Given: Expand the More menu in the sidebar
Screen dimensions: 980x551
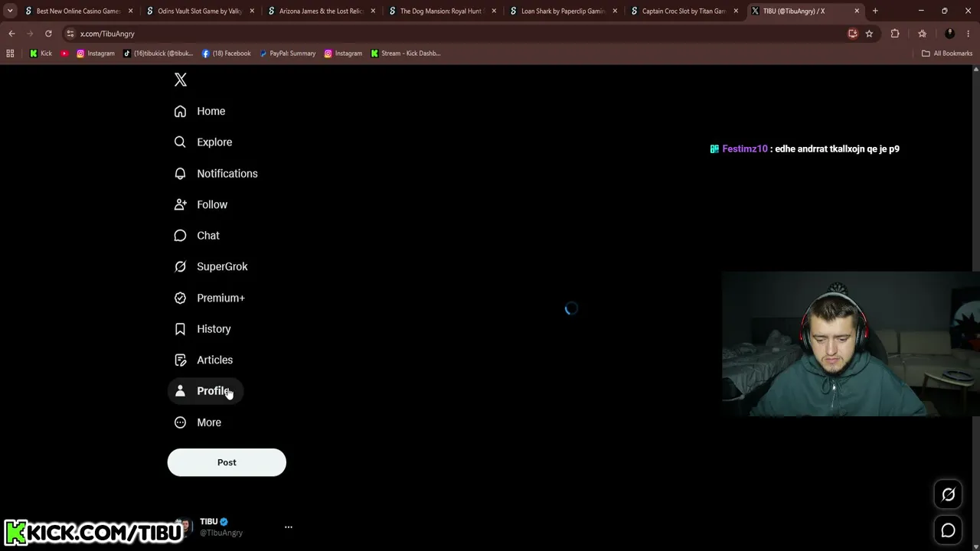Looking at the screenshot, I should coord(198,422).
